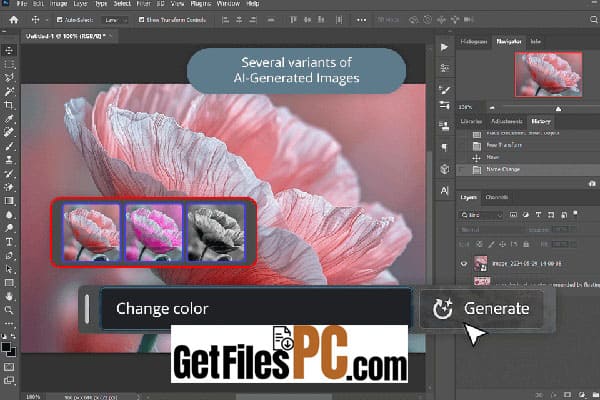Open the Plugins menu
The height and width of the screenshot is (400, 600).
tap(201, 4)
